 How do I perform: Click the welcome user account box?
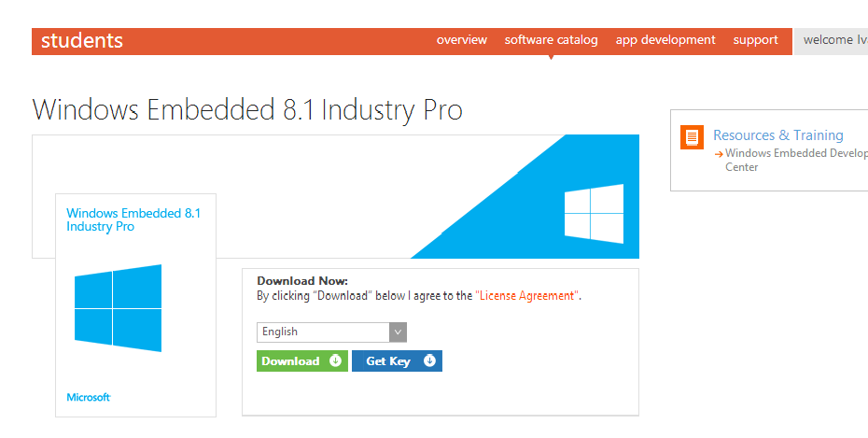[831, 41]
